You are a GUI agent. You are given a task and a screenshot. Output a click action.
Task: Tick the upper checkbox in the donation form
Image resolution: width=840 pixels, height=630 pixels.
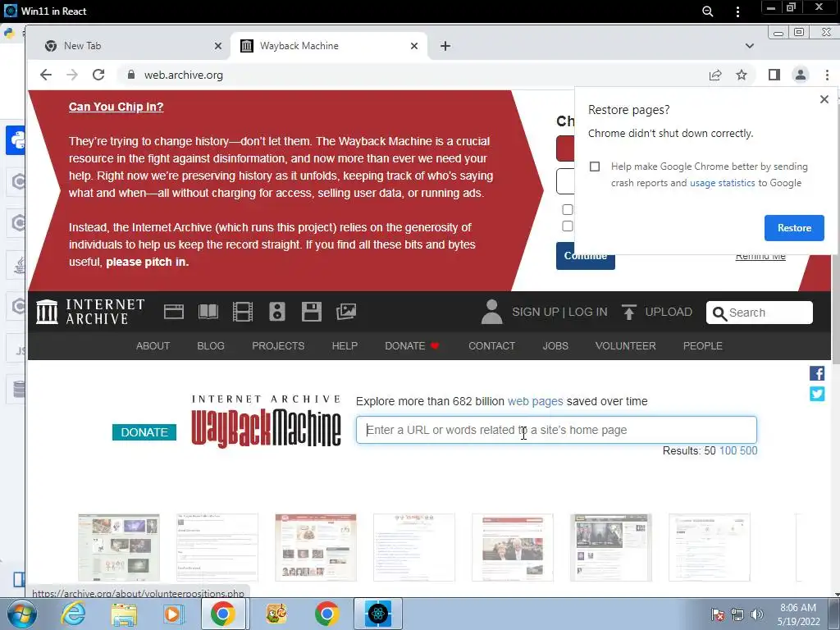pyautogui.click(x=568, y=209)
